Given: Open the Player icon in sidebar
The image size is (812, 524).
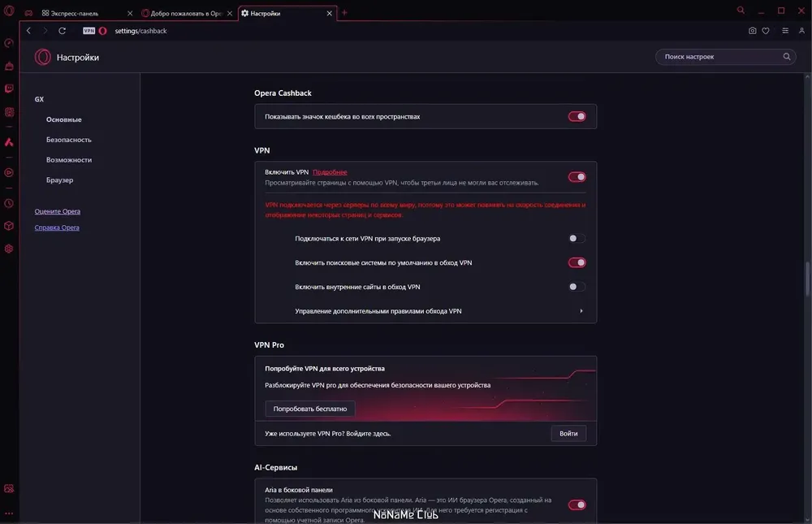Looking at the screenshot, I should click(x=9, y=172).
